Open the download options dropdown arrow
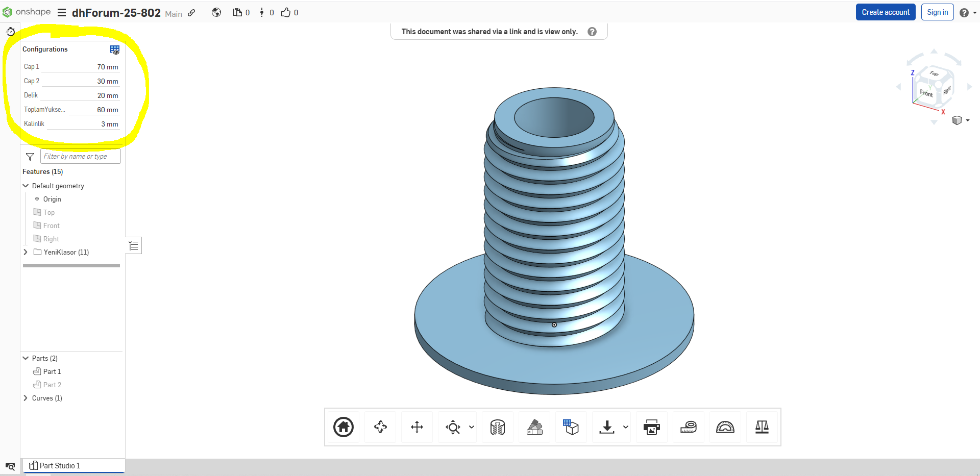980x476 pixels. [626, 427]
